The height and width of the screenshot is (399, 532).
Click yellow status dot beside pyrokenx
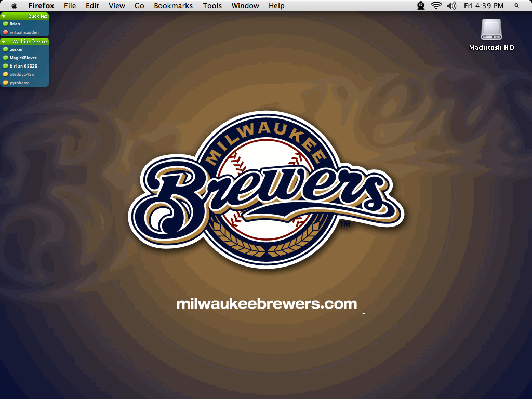click(x=5, y=83)
